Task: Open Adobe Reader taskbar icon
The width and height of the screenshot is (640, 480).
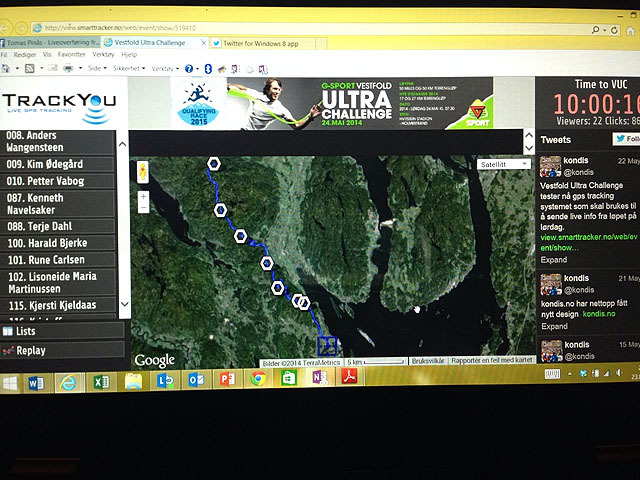Action: point(350,376)
